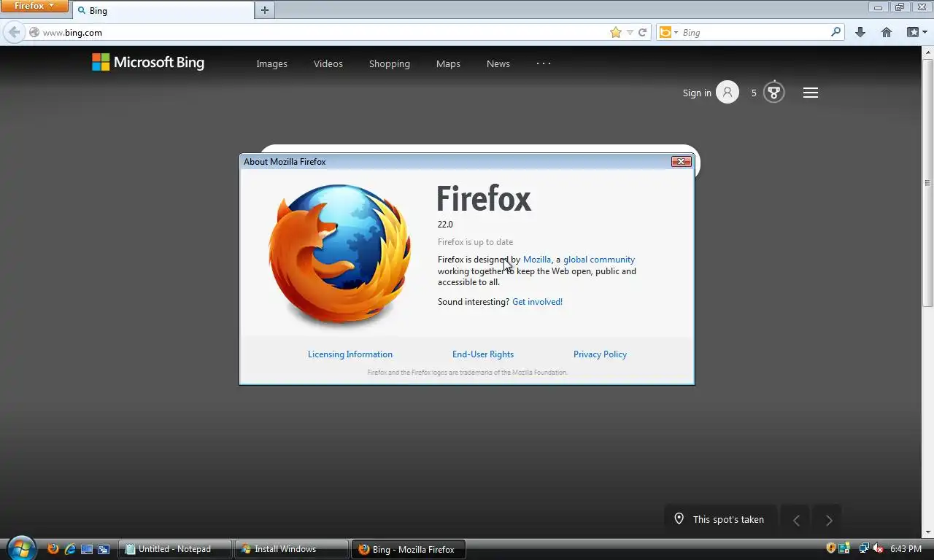Switch to Untitled - Notepad window
Screen dimensions: 934x560
(175, 549)
